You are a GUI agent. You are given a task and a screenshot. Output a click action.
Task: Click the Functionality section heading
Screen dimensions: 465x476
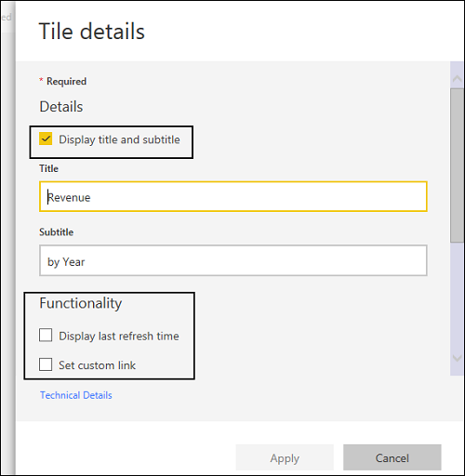click(x=81, y=303)
